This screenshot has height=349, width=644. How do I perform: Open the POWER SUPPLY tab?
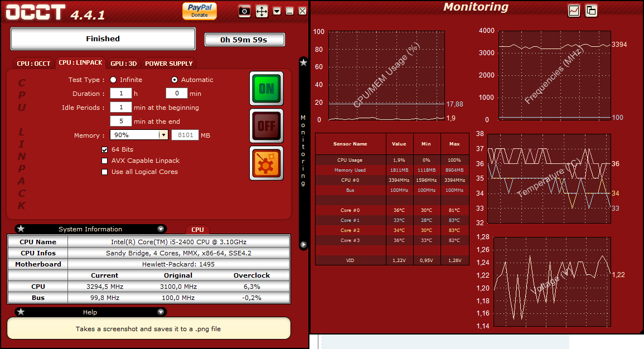pyautogui.click(x=169, y=63)
